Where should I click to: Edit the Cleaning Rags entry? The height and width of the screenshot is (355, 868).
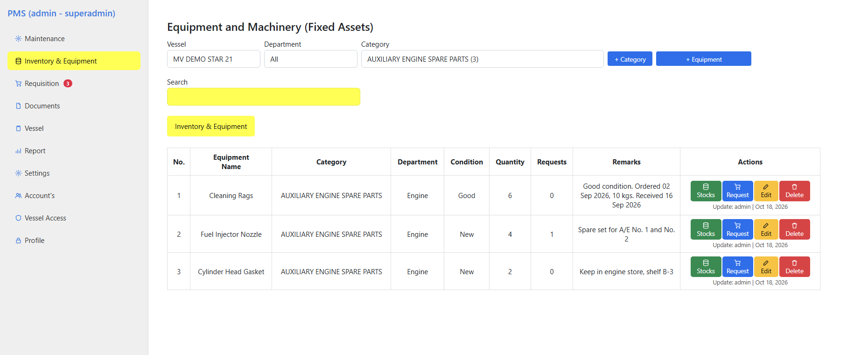(766, 191)
